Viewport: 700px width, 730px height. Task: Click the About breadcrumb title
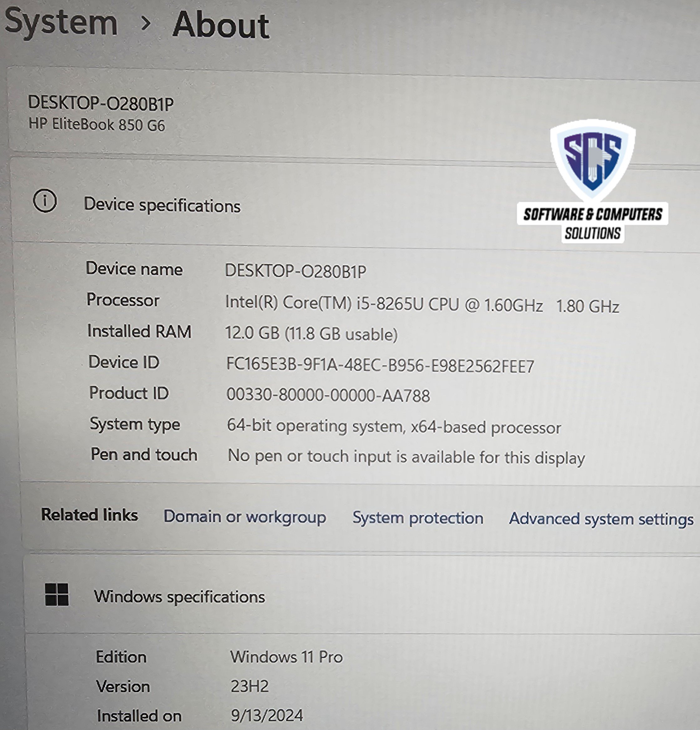[x=221, y=25]
